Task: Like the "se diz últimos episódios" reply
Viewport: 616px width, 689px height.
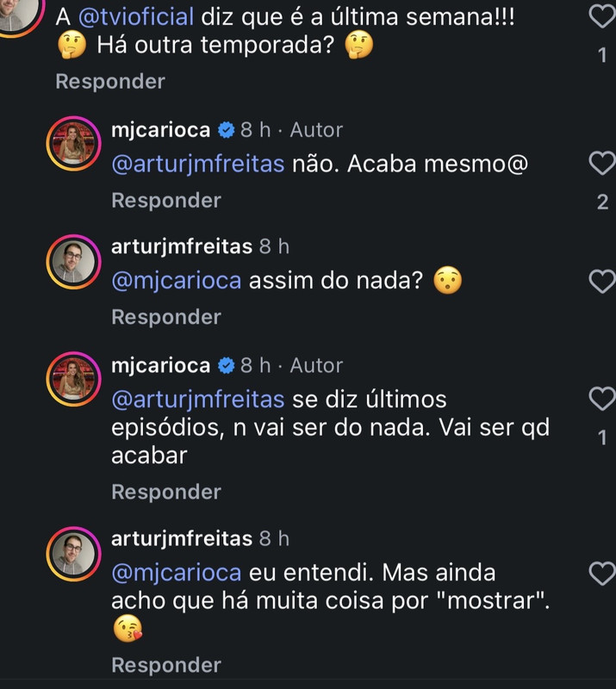Action: point(602,399)
